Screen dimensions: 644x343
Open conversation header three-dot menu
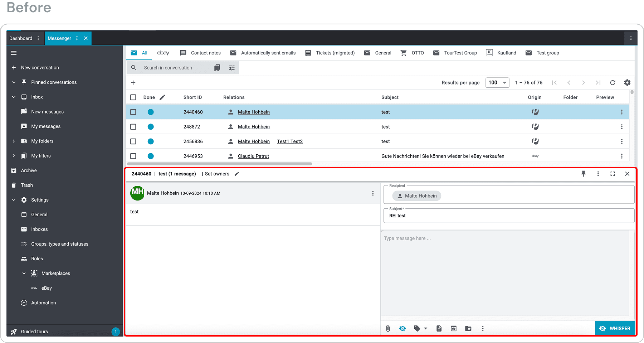click(598, 174)
